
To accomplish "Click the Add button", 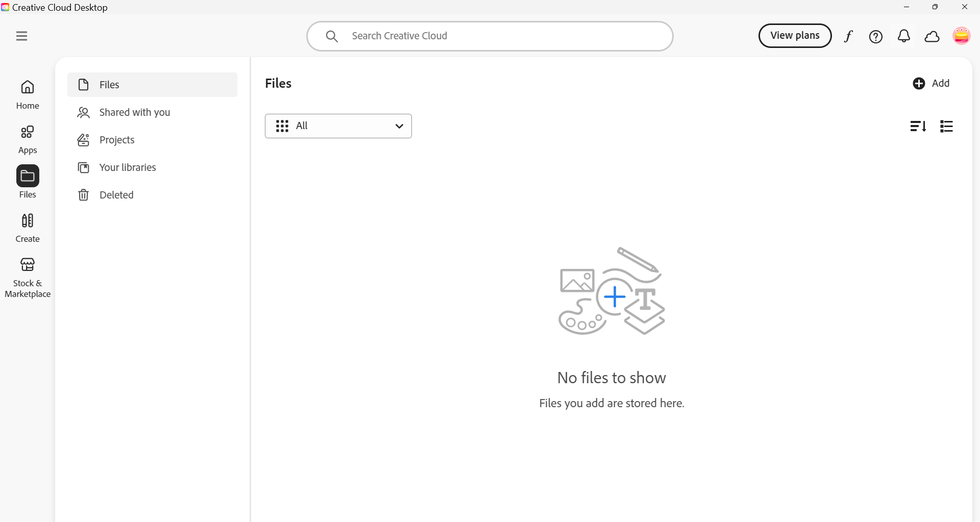I will coord(931,83).
